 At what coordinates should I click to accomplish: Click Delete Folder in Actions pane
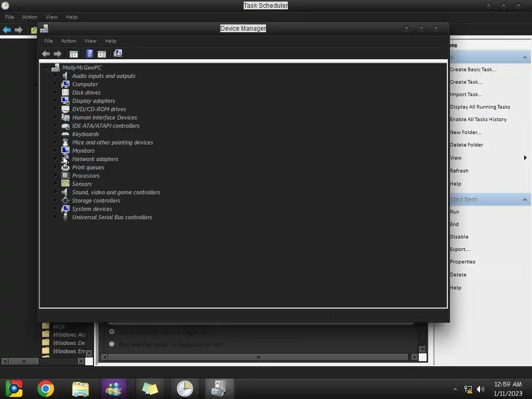coord(466,145)
